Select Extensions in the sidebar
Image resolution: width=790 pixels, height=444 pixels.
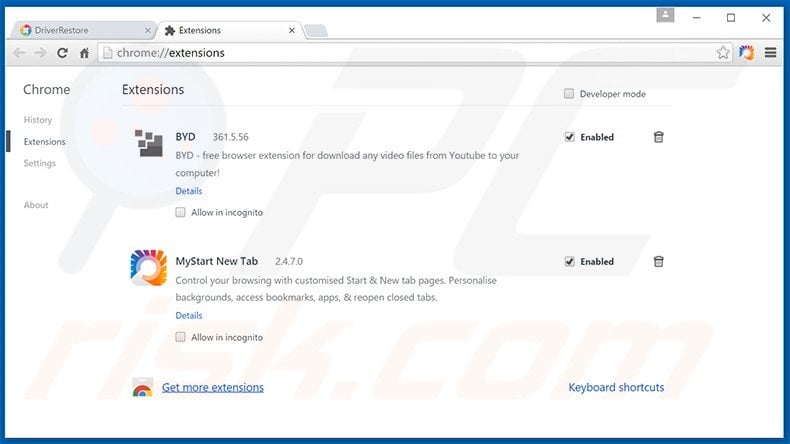click(44, 142)
